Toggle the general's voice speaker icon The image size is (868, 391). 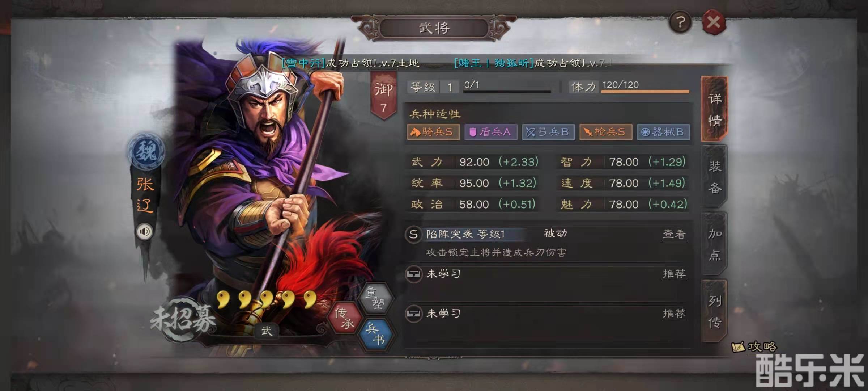click(x=145, y=231)
